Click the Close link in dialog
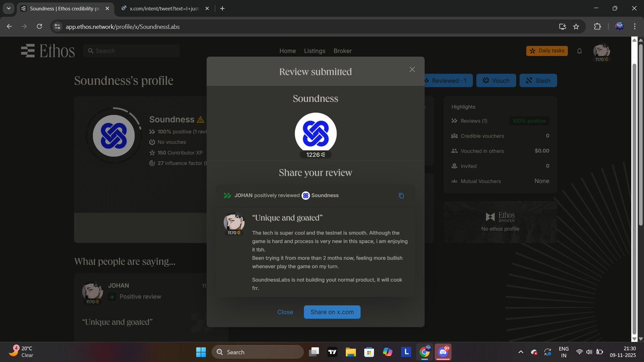Viewport: 644px width, 362px height. pyautogui.click(x=285, y=312)
